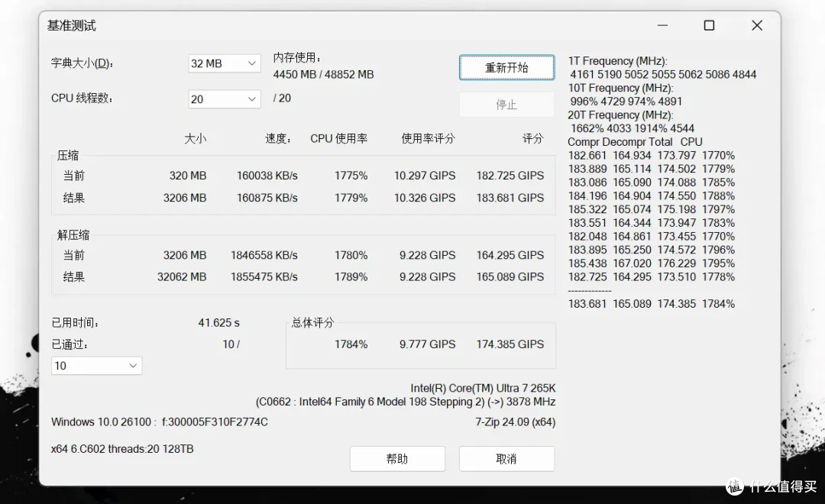Click the 字典大小(D) label
Image resolution: width=825 pixels, height=504 pixels.
(x=82, y=63)
